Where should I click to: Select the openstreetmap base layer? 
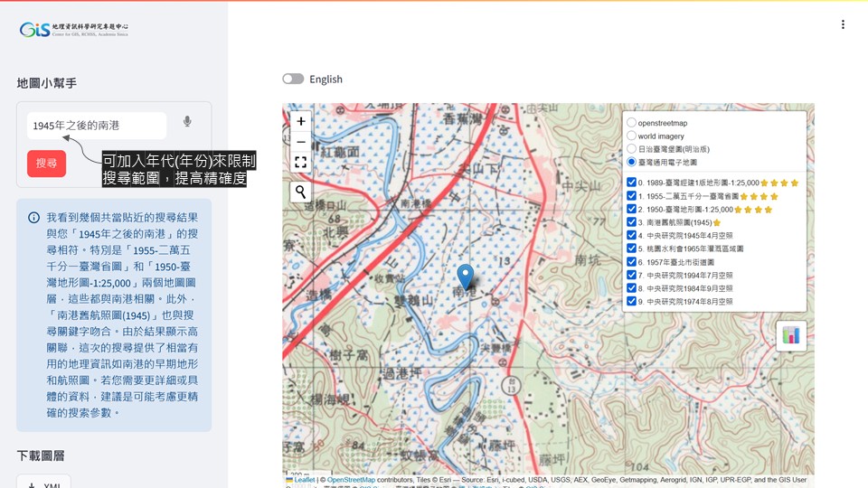(x=632, y=122)
